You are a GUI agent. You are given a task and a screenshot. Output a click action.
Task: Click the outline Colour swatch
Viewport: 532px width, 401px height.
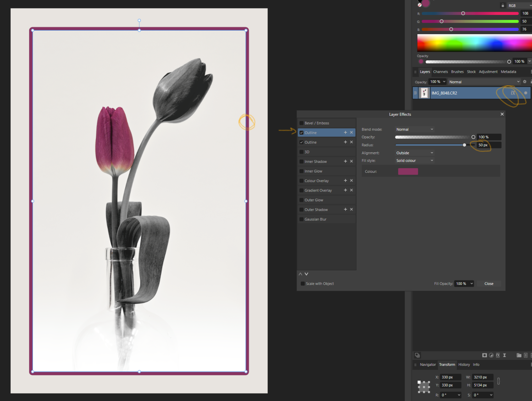(408, 172)
